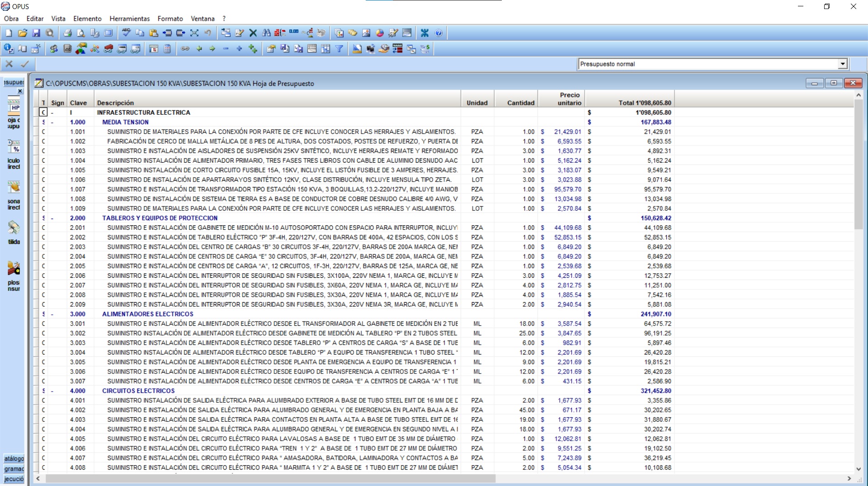
Task: Cancel edit with the X beside the formula bar
Action: [9, 64]
